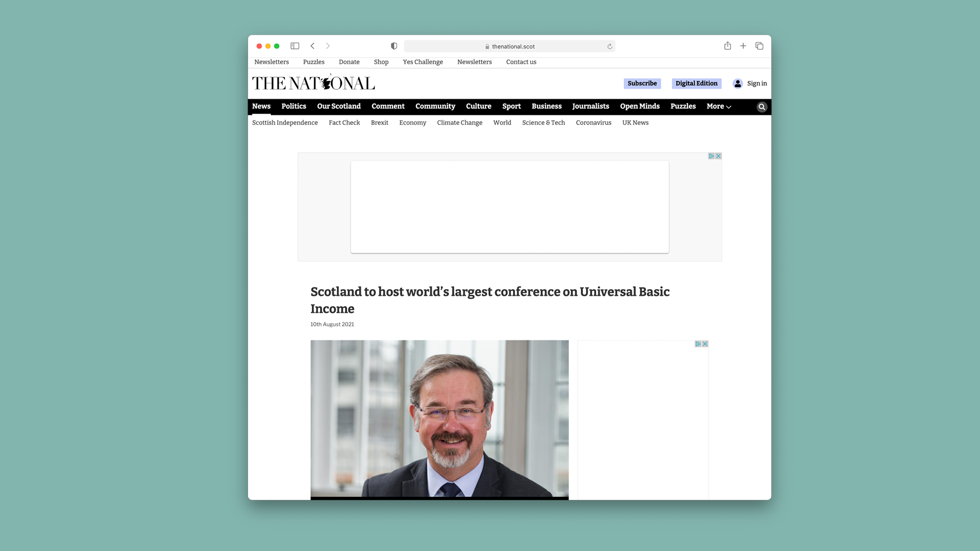Open site search magnifier icon
Image resolution: width=980 pixels, height=551 pixels.
[762, 107]
